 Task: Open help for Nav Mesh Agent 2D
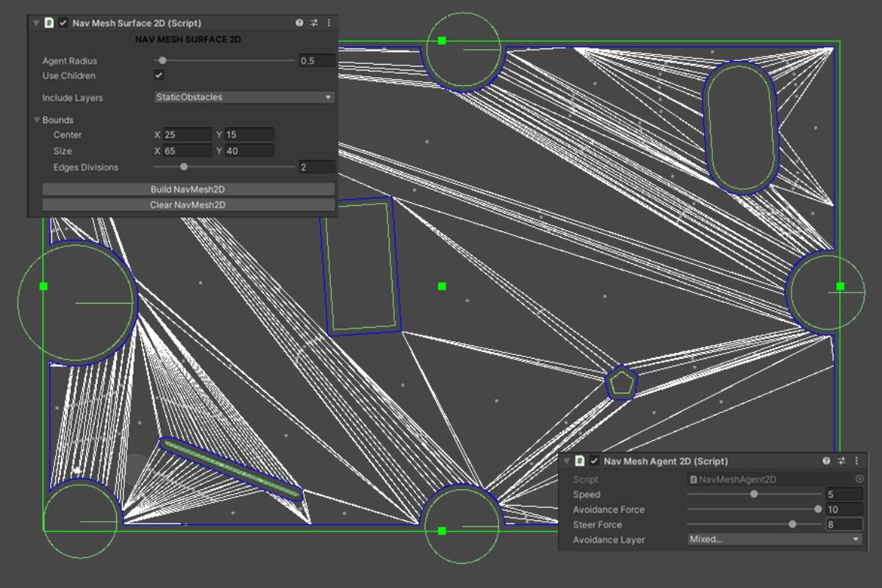point(827,461)
